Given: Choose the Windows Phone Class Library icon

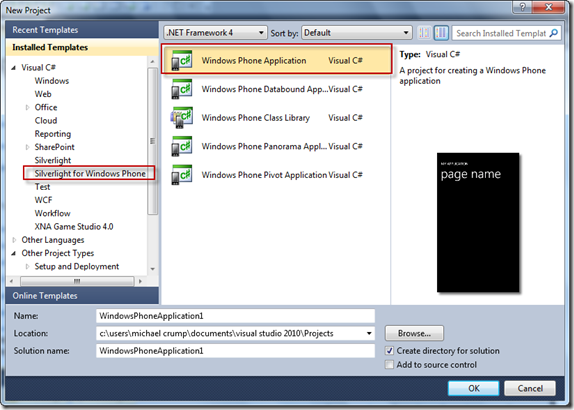Looking at the screenshot, I should pos(182,118).
